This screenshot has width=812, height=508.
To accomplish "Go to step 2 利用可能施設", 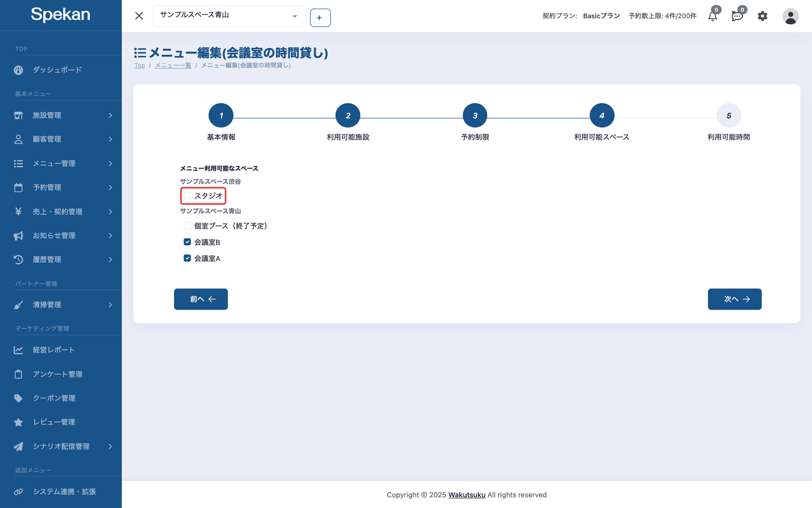I will pos(348,116).
